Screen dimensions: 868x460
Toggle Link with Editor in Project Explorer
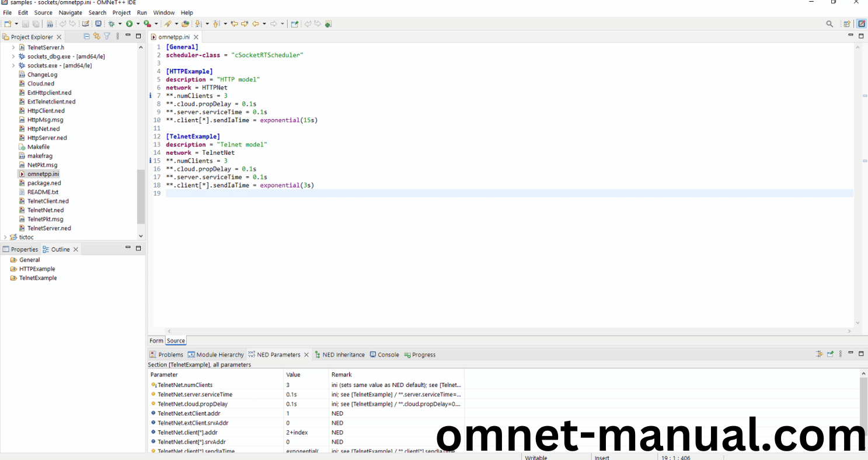97,36
